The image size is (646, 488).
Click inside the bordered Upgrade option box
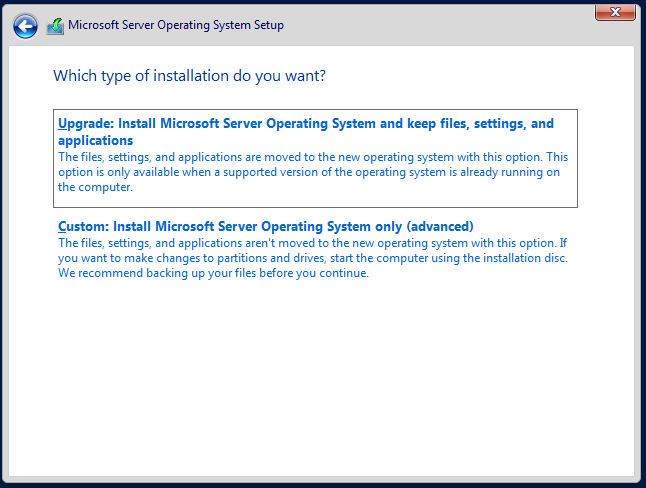click(x=315, y=158)
